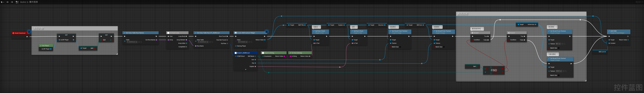Select the Add Child node header
The width and height of the screenshot is (644, 93).
[618, 32]
